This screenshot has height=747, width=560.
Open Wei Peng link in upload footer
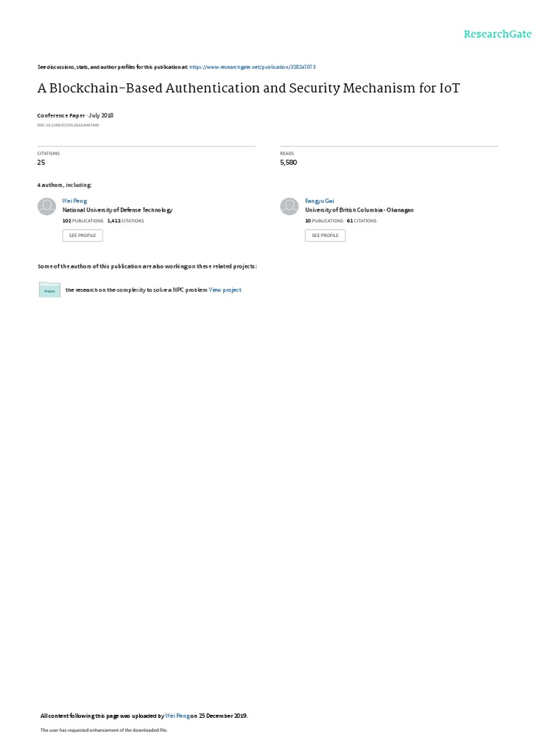click(178, 716)
